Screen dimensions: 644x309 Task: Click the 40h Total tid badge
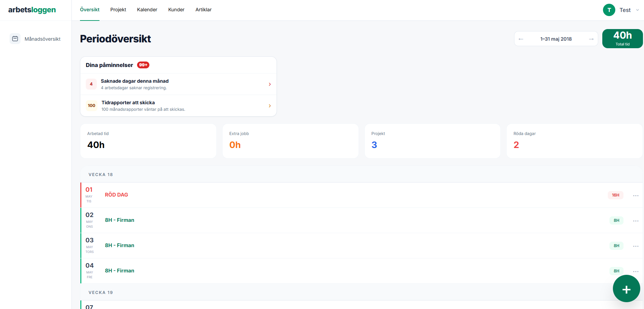622,39
